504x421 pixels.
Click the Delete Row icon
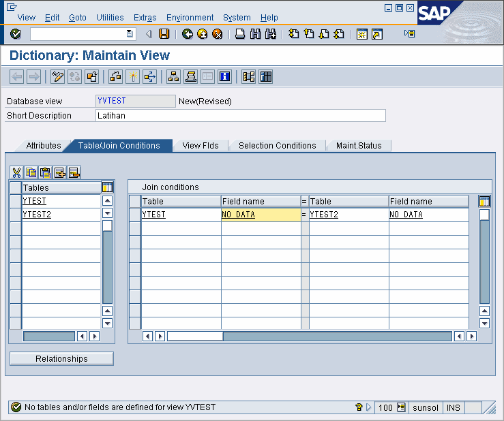pyautogui.click(x=74, y=172)
